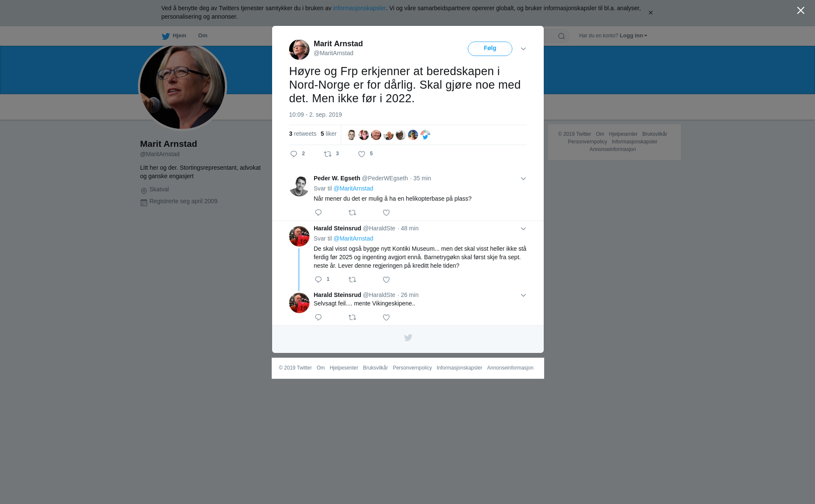This screenshot has width=815, height=504.
Task: Expand options on Harald Steinsrud's 48 min tweet
Action: tap(523, 229)
